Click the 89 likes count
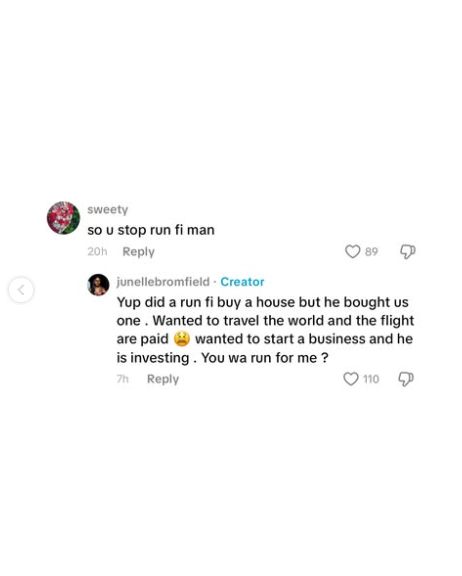462x576 pixels. coord(371,252)
